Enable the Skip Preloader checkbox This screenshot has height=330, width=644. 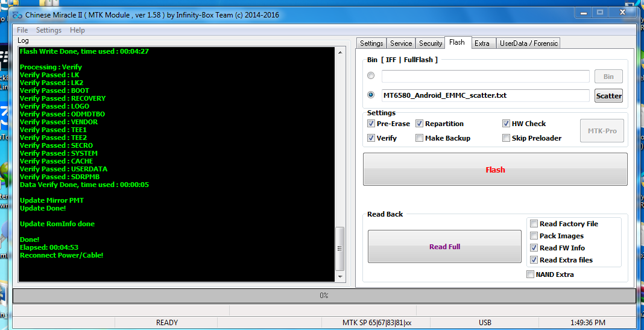coord(506,138)
